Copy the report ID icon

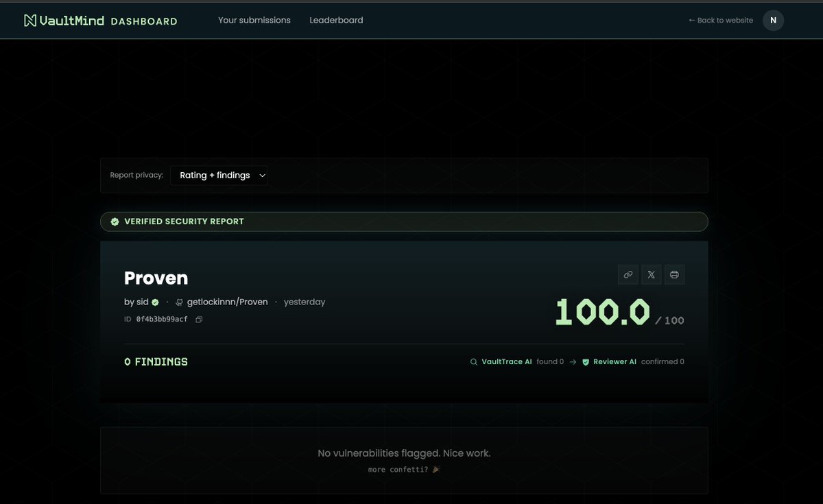[199, 320]
